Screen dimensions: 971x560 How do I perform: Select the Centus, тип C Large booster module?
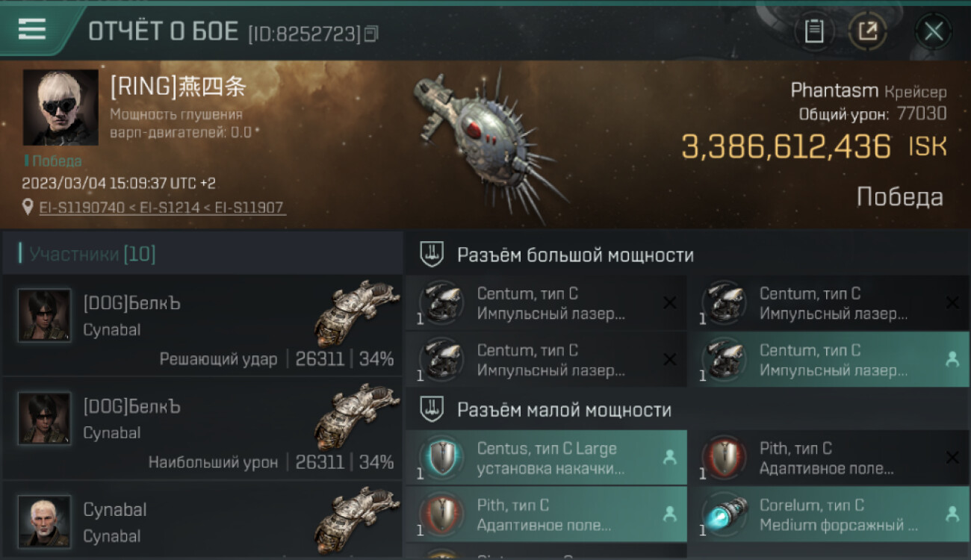tap(547, 458)
